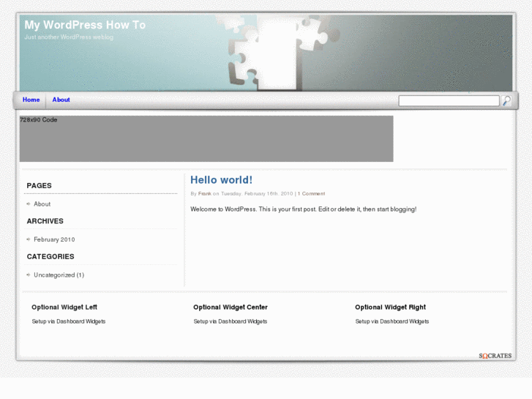Open the My WordPress How To title

[85, 25]
